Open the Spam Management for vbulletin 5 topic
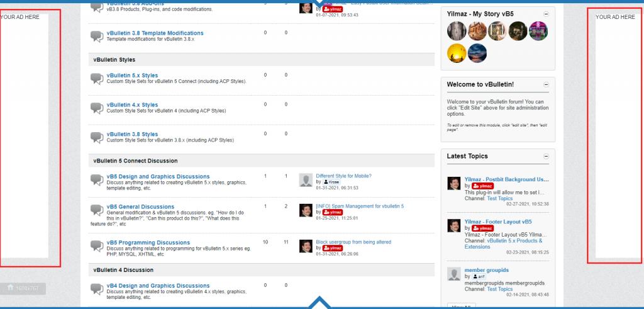 360,206
